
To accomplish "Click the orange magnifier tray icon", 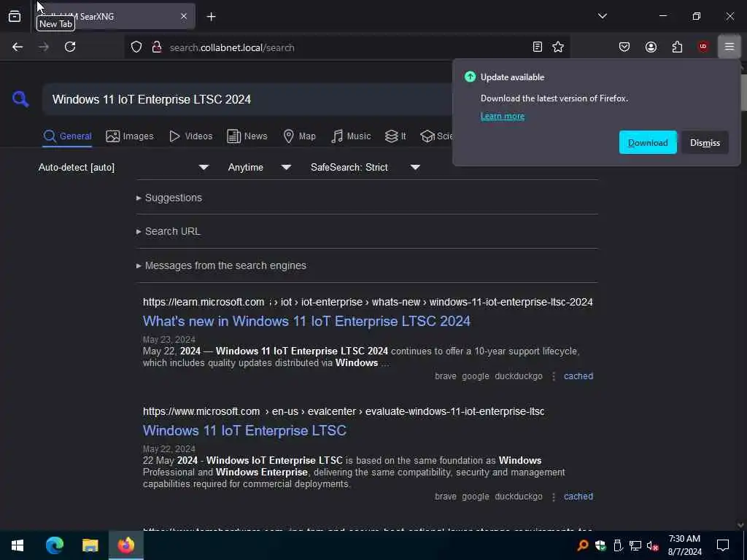I will pyautogui.click(x=582, y=545).
